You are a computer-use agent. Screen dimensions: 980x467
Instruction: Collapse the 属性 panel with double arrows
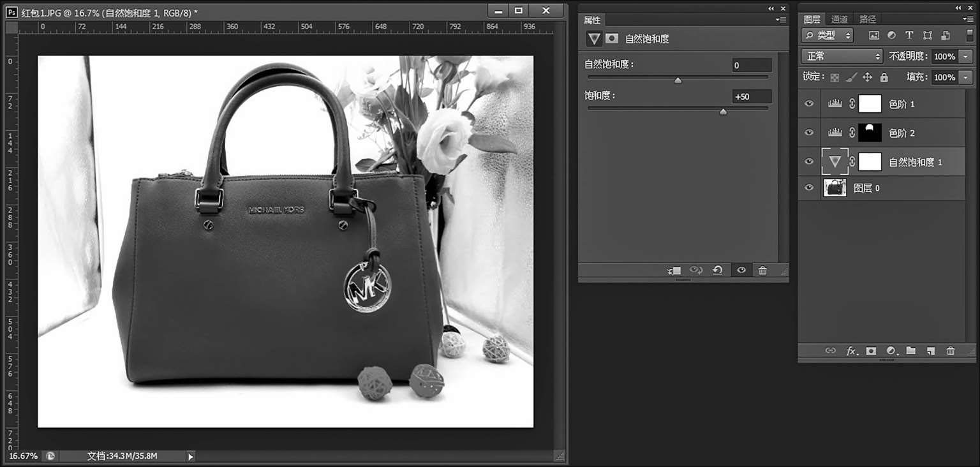pos(771,8)
